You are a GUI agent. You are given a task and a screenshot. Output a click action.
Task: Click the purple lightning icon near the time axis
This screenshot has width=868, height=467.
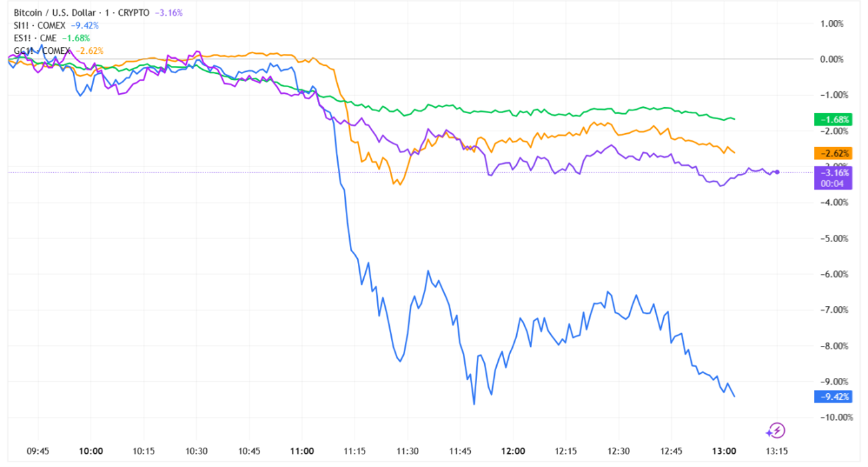776,430
